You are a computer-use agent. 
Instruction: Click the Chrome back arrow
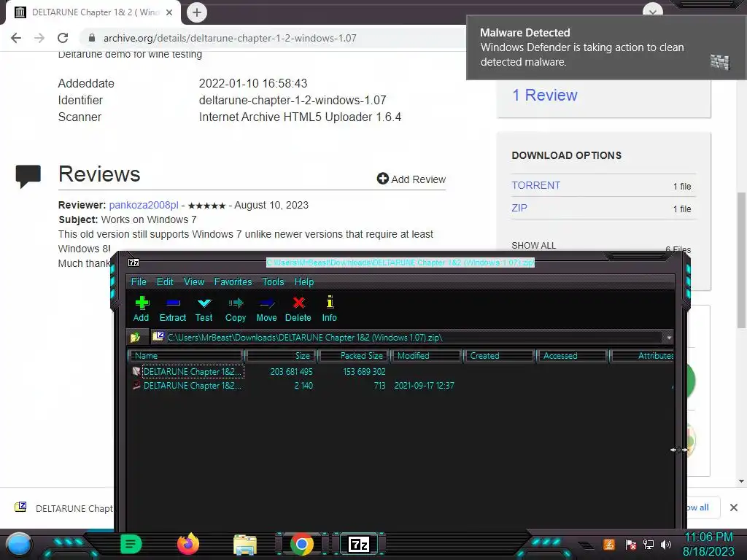16,38
